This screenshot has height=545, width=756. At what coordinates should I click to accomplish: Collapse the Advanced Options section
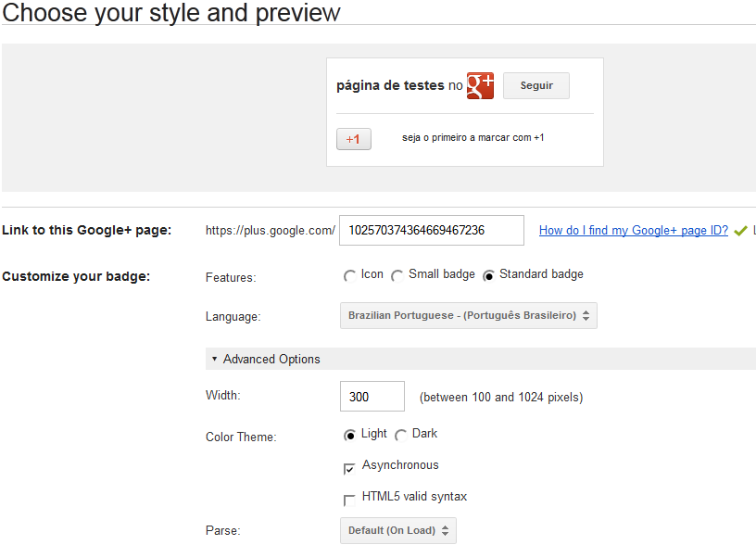pos(271,359)
